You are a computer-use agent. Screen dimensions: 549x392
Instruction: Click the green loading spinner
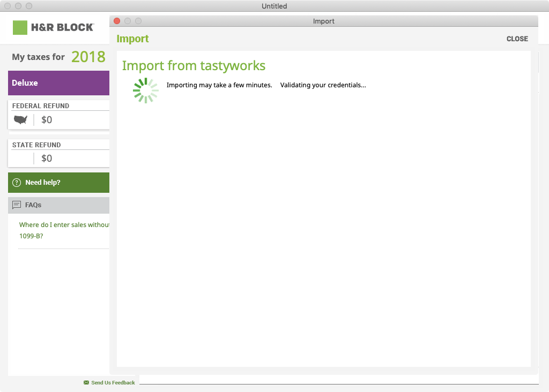(x=145, y=91)
